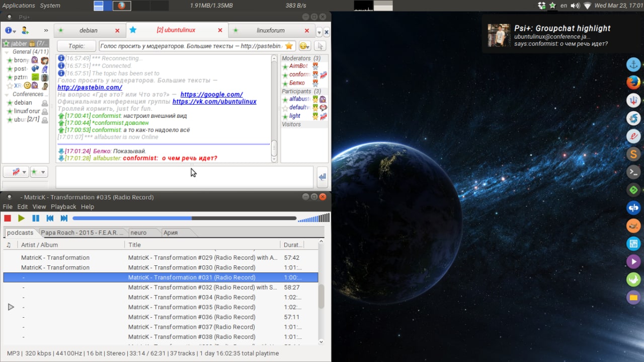Click the star icon in topic field
The height and width of the screenshot is (362, 644).
[289, 46]
